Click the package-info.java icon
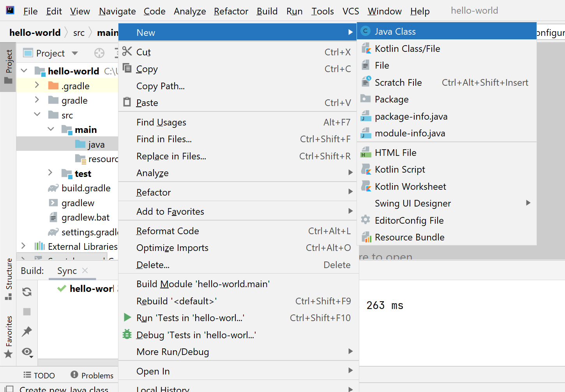 (x=365, y=116)
